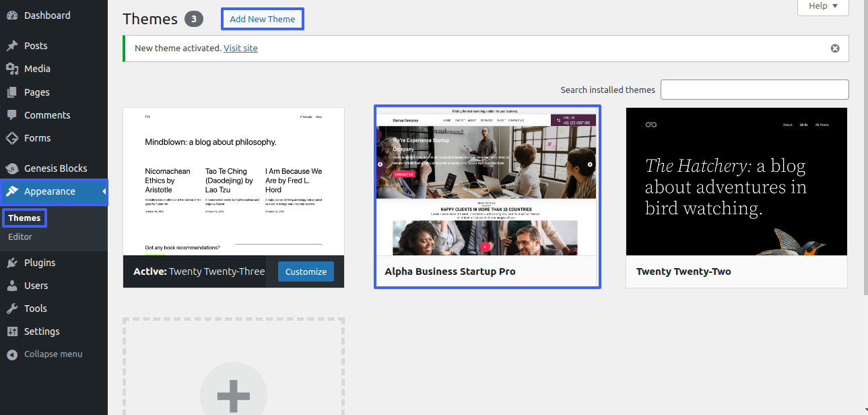Image resolution: width=868 pixels, height=415 pixels.
Task: Click the 'Twenty Twenty-Two' theme name
Action: (x=683, y=272)
